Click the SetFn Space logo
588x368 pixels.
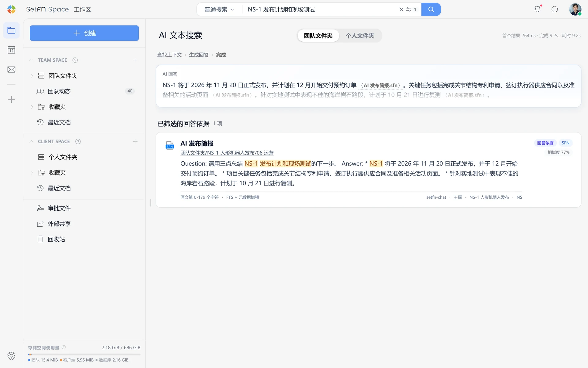(x=12, y=9)
